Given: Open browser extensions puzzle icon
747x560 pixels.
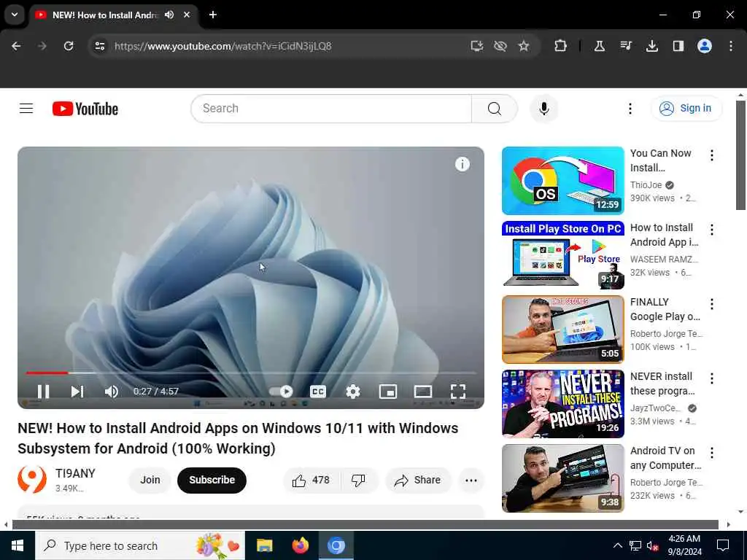Looking at the screenshot, I should pos(561,46).
